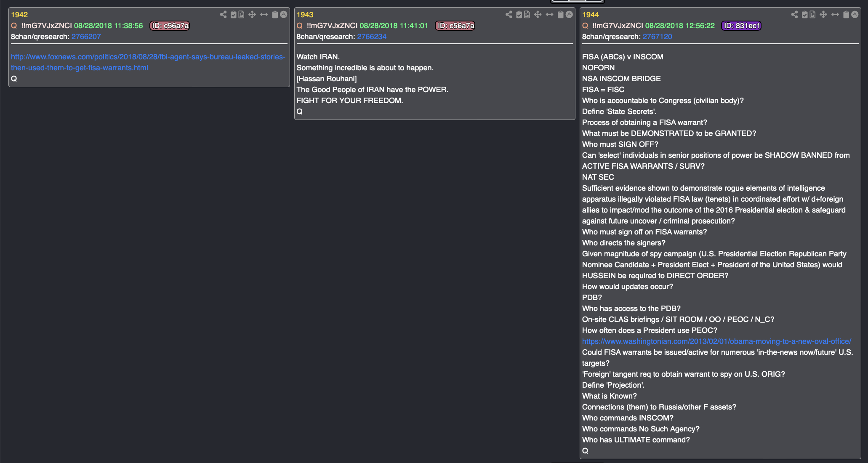Image resolution: width=868 pixels, height=463 pixels.
Task: Click the four-way move icon on post 1944
Action: (x=823, y=15)
